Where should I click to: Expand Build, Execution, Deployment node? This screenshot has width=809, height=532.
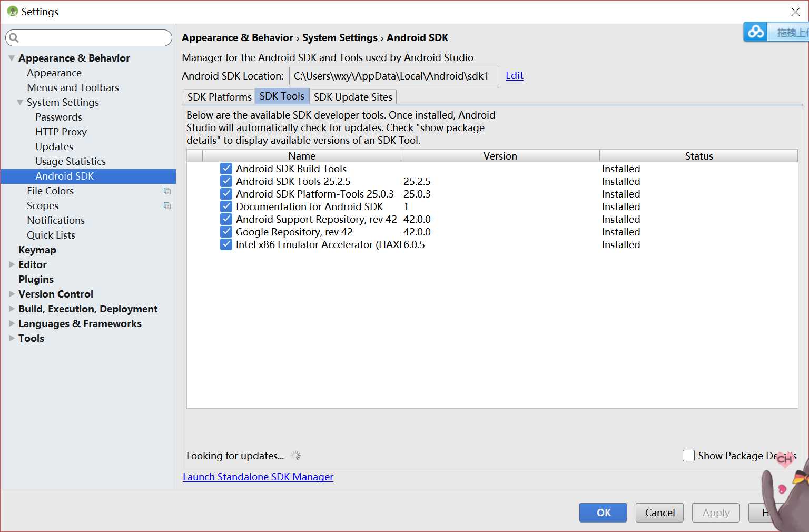(12, 309)
